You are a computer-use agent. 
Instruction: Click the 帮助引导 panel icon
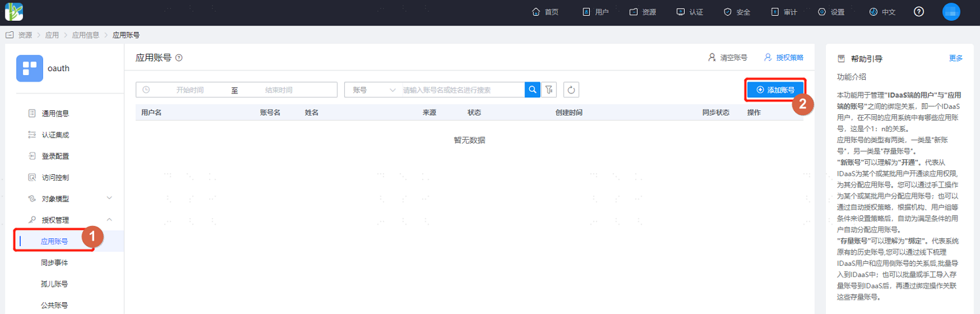pos(841,58)
